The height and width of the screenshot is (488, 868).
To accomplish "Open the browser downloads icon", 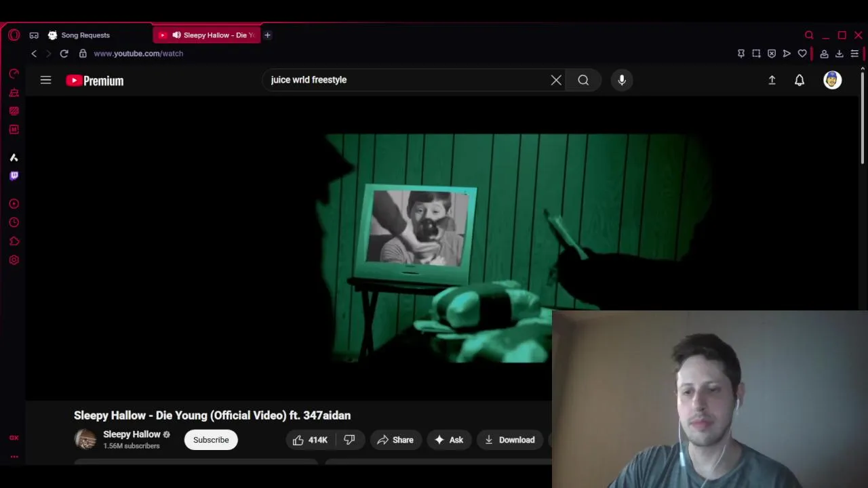I will point(839,54).
